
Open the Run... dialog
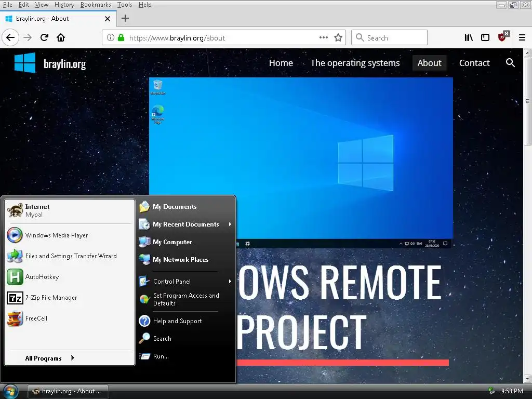[186, 356]
